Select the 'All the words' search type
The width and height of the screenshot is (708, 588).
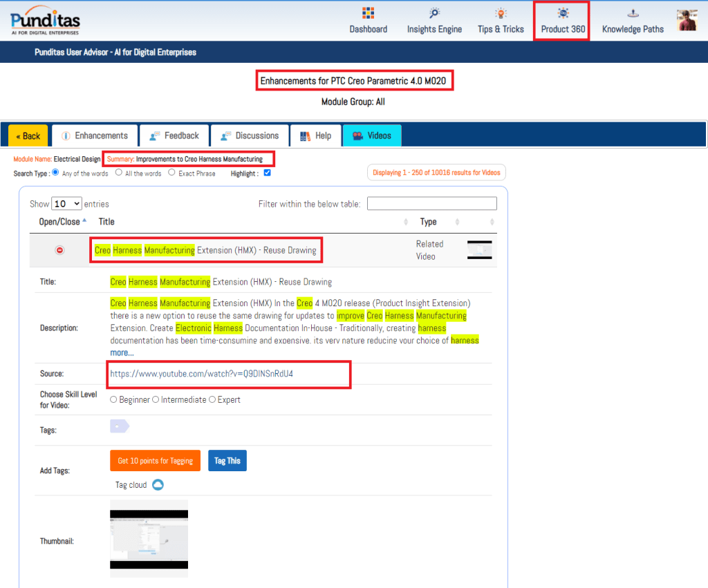(119, 173)
